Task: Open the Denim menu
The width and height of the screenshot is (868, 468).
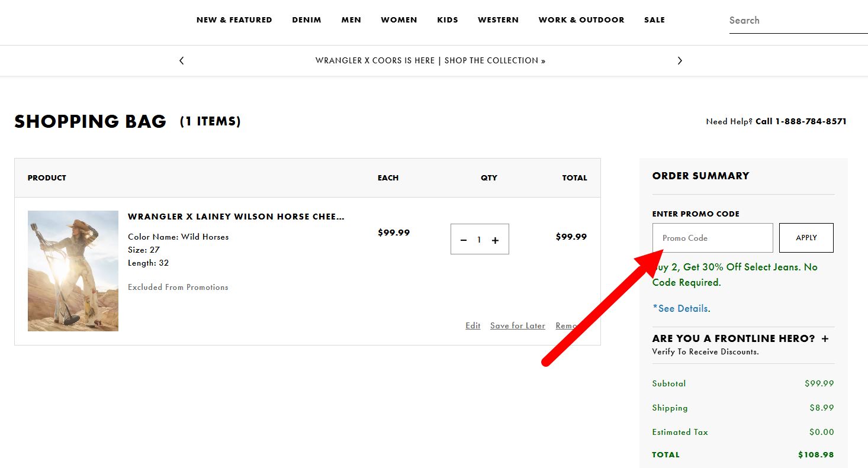Action: tap(307, 20)
